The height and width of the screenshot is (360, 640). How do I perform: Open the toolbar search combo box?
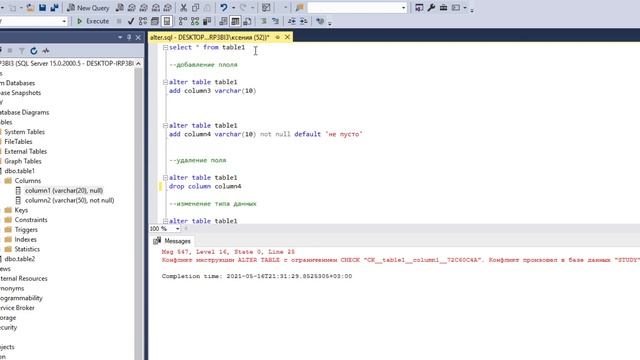point(357,8)
